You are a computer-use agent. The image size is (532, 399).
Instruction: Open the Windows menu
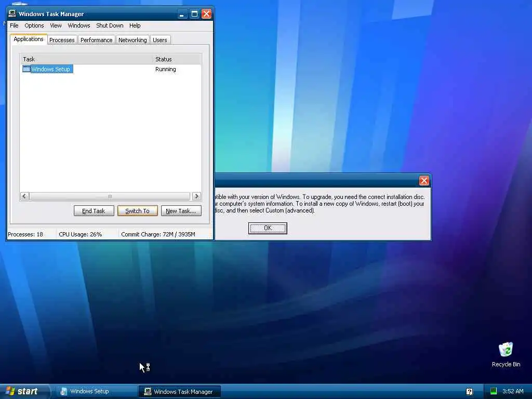pos(79,25)
